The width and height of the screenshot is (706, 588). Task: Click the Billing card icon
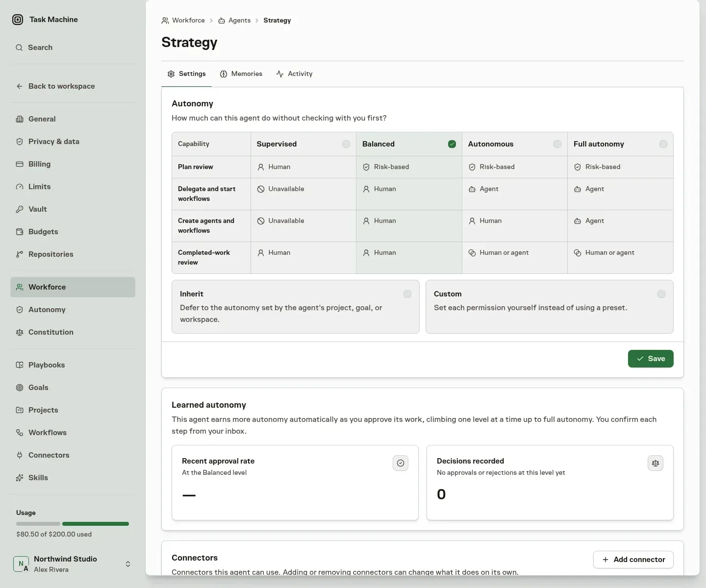coord(20,164)
